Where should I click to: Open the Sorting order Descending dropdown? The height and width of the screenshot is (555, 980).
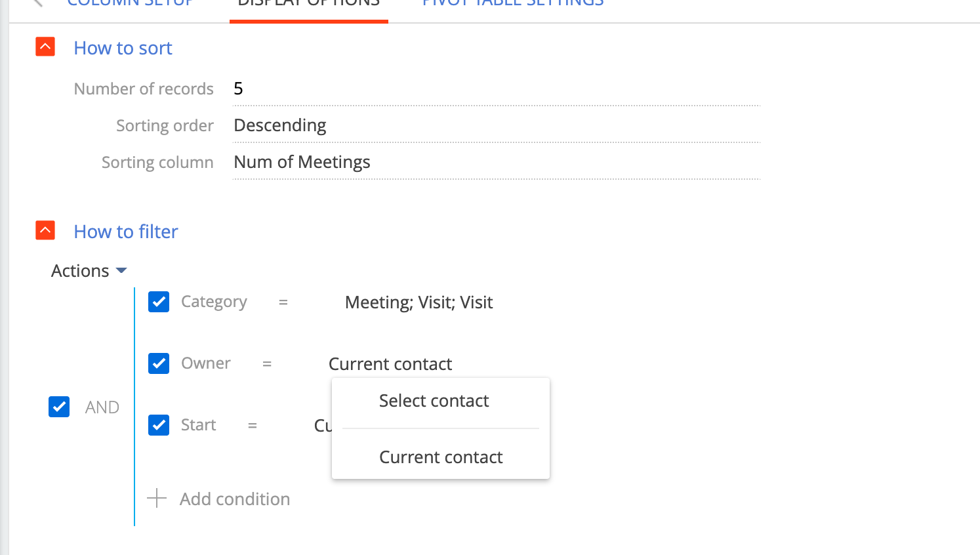[x=497, y=125]
